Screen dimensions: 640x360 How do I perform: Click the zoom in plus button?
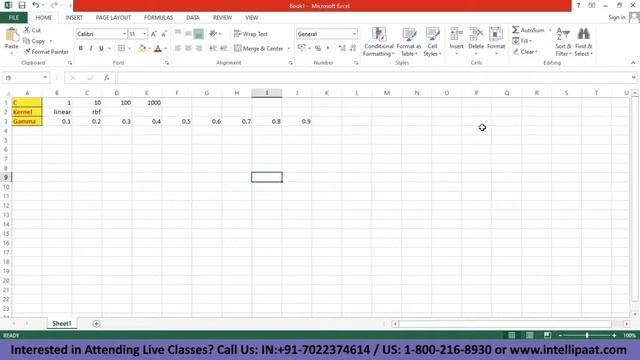614,335
